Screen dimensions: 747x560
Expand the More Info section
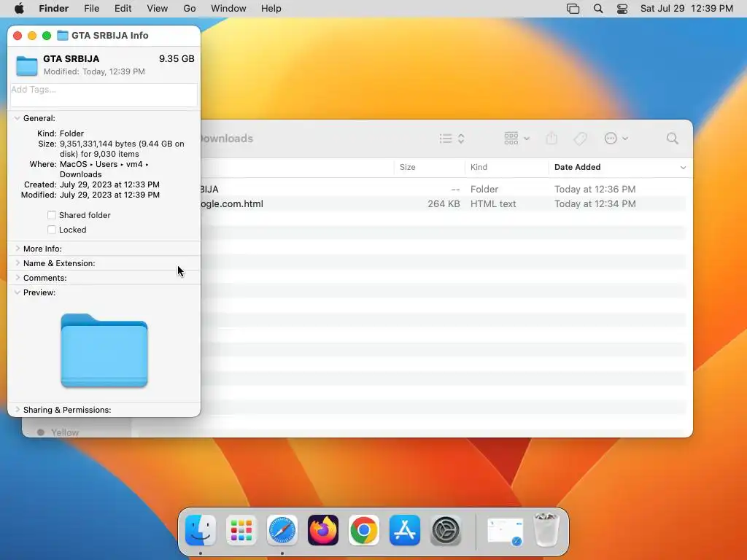(x=18, y=249)
